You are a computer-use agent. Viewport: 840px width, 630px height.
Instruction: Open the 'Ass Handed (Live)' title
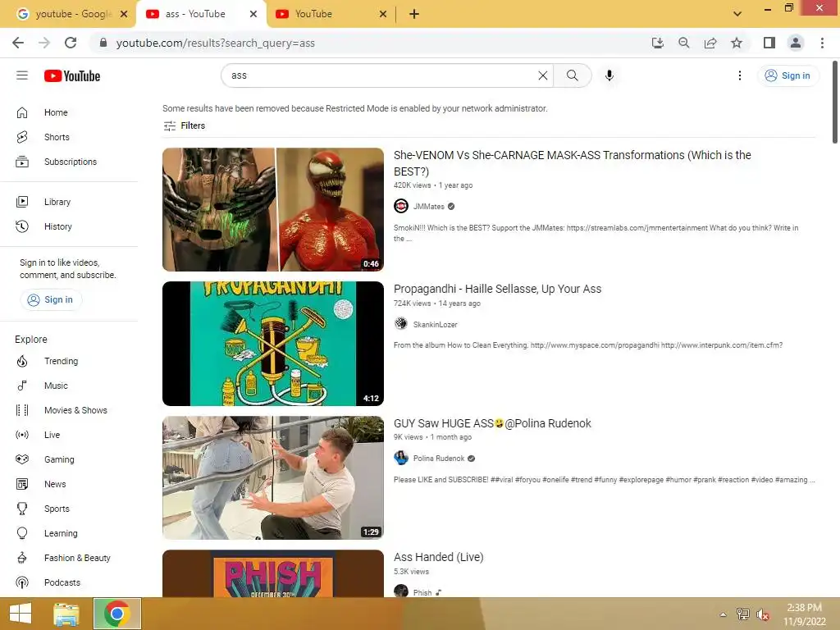click(438, 557)
